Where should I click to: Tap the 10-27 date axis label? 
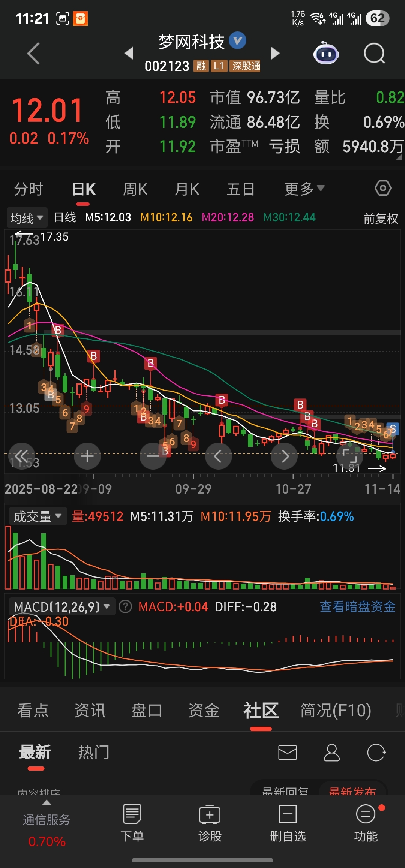pyautogui.click(x=293, y=489)
